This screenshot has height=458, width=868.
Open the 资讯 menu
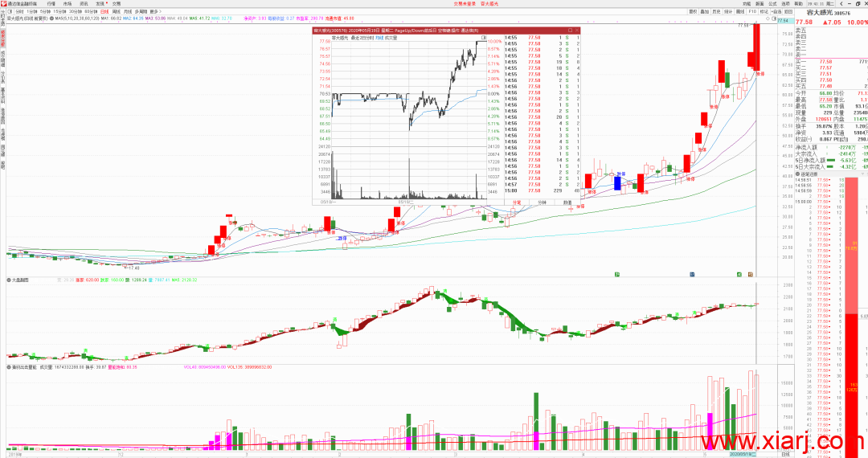point(84,3)
